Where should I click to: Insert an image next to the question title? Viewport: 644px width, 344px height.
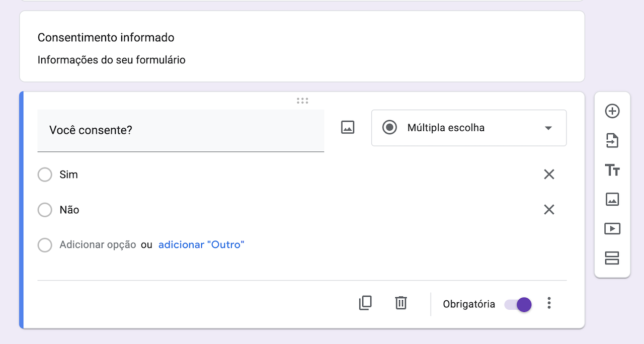pos(348,128)
